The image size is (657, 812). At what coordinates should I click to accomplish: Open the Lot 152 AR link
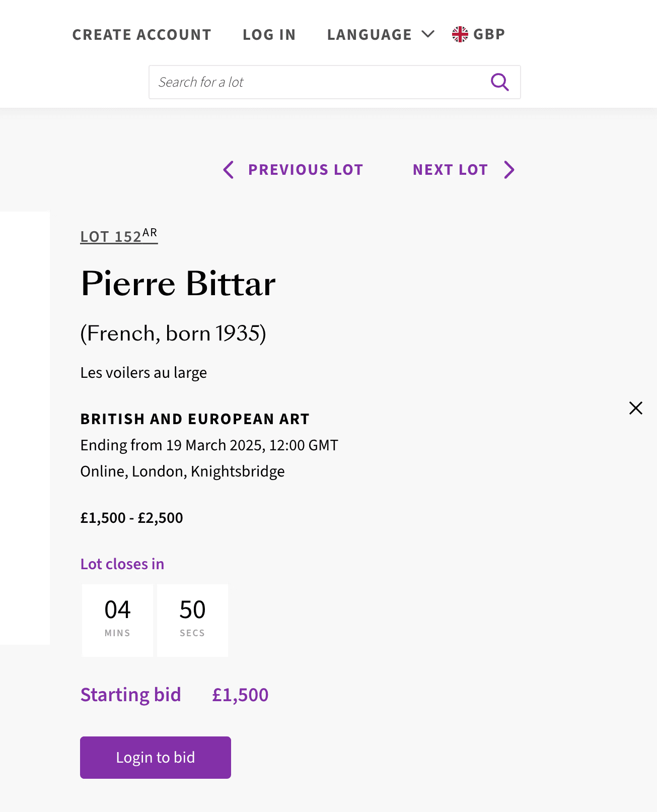pyautogui.click(x=119, y=236)
